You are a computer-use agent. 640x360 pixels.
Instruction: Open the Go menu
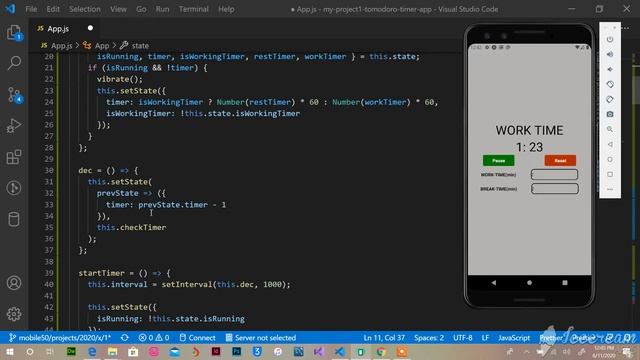141,9
